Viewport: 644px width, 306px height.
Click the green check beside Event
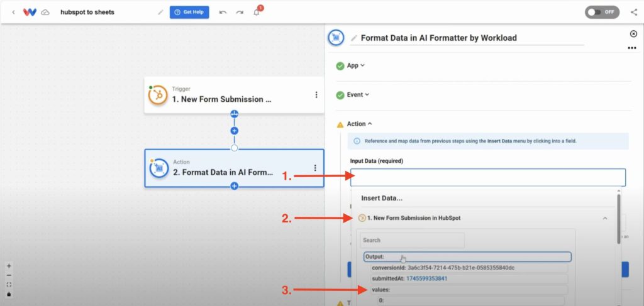point(340,95)
